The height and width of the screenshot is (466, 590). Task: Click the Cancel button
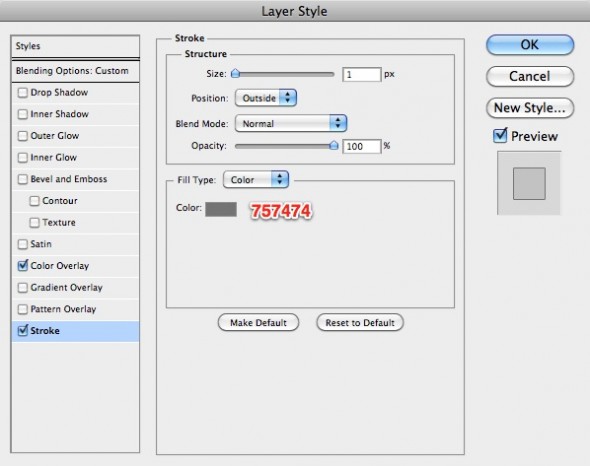click(x=530, y=76)
